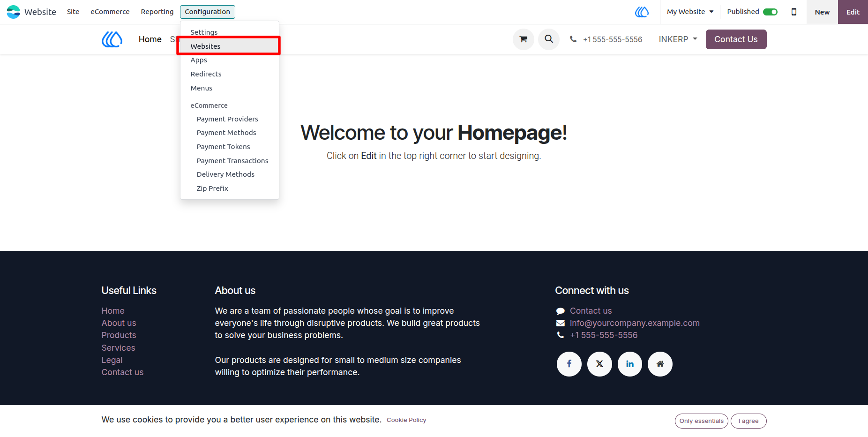Click the chat bubble icon in footer
The image size is (868, 437).
[560, 311]
